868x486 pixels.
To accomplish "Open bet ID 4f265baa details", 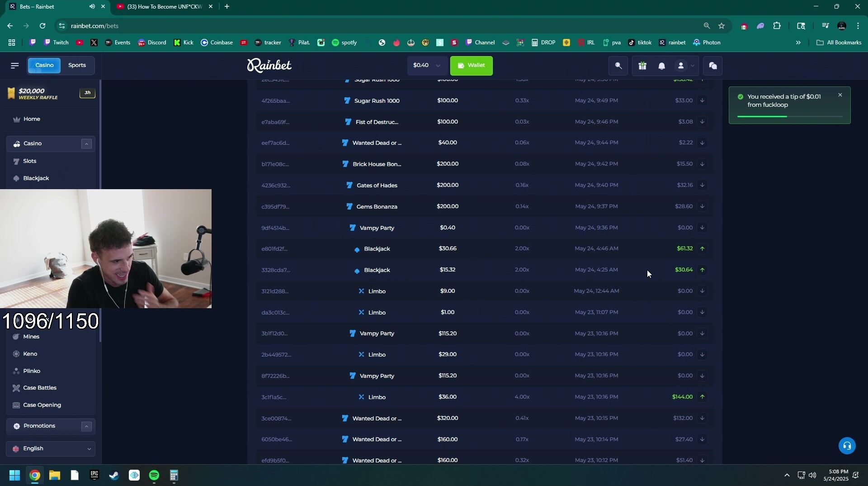I will pos(276,101).
